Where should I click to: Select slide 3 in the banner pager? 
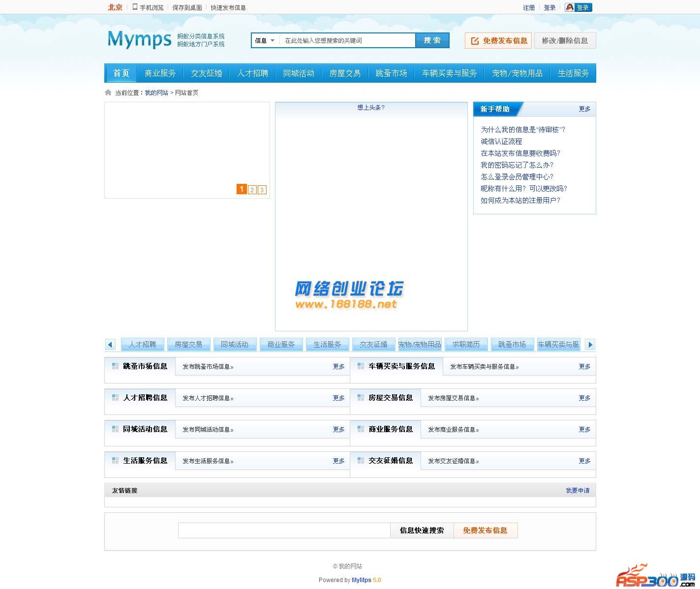pos(262,190)
